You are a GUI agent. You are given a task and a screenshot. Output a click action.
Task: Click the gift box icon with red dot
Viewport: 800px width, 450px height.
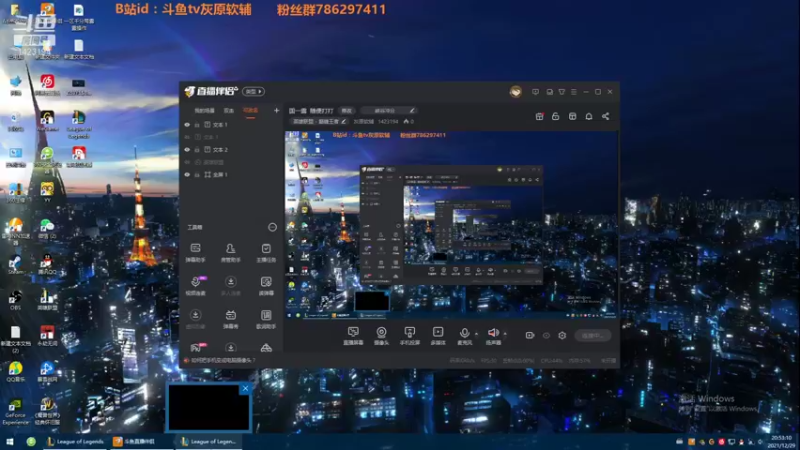[x=539, y=116]
